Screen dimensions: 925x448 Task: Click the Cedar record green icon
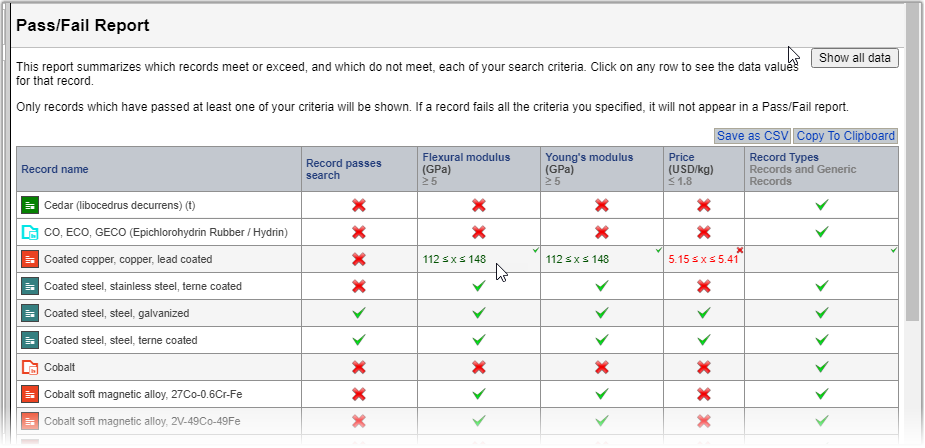[29, 205]
